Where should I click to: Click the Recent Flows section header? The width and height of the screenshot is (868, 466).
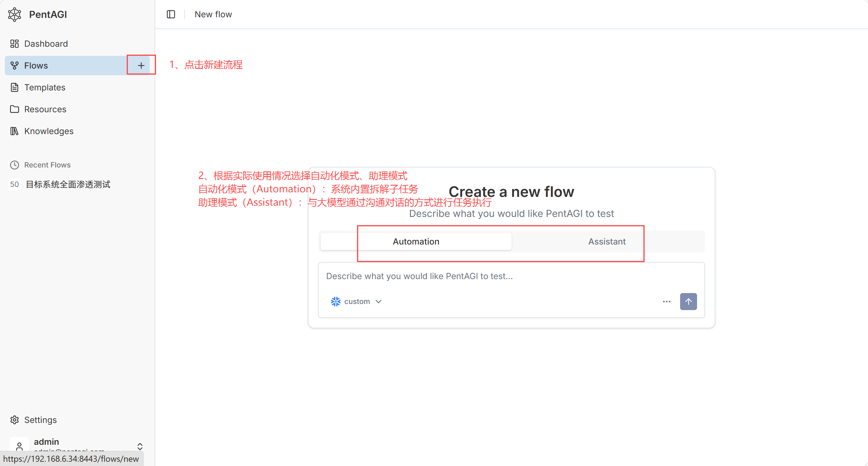tap(48, 165)
